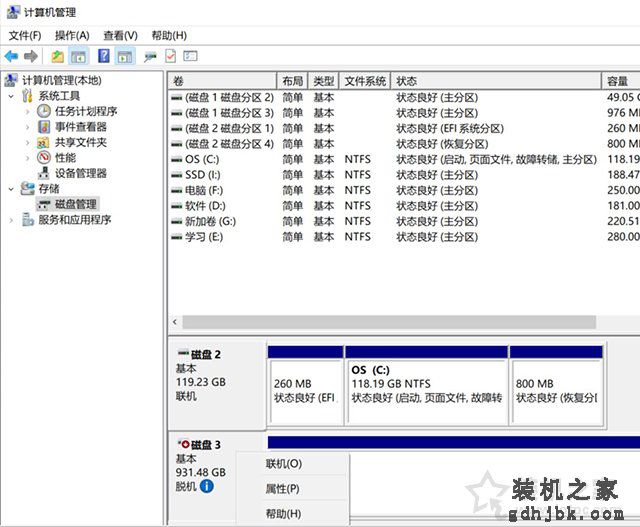Click the blue Help question mark icon
The image size is (640, 527).
pos(104,56)
